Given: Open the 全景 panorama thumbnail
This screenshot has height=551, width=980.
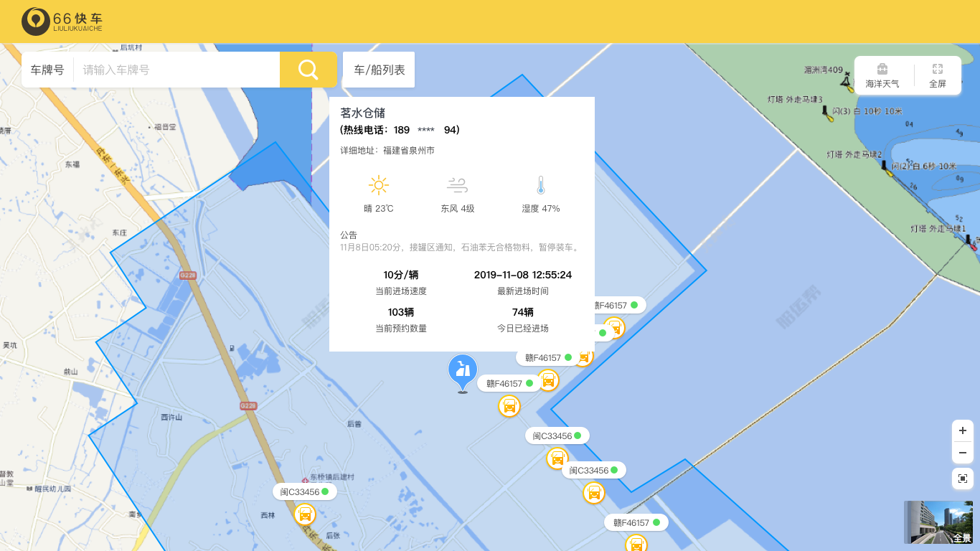Looking at the screenshot, I should click(x=938, y=522).
